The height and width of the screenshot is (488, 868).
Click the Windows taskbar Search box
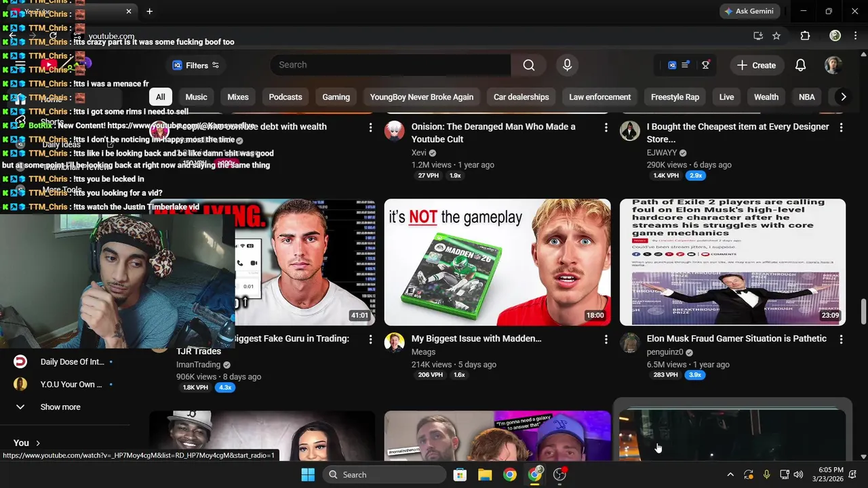point(384,474)
